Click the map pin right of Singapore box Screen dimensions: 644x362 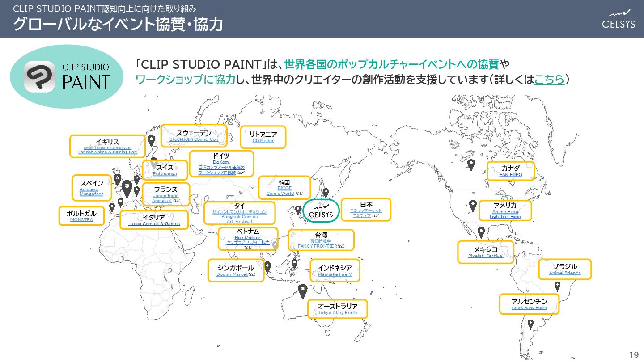coord(267,267)
